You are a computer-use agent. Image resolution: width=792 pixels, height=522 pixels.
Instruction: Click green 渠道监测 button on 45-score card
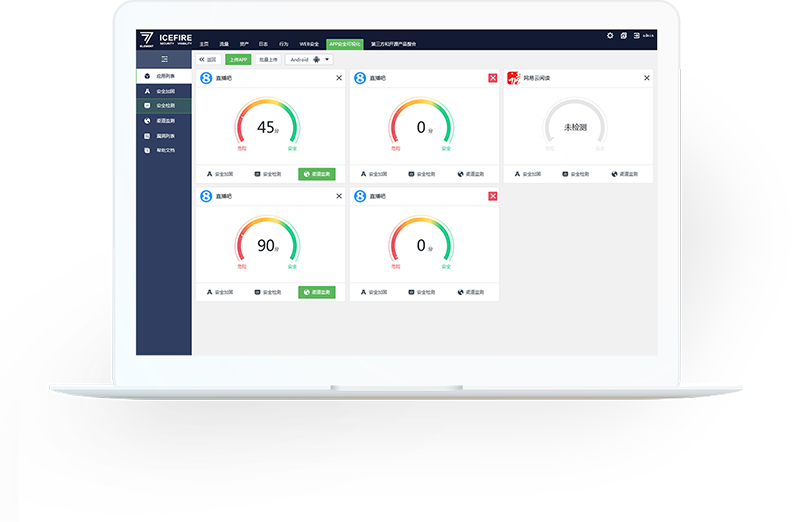(317, 174)
